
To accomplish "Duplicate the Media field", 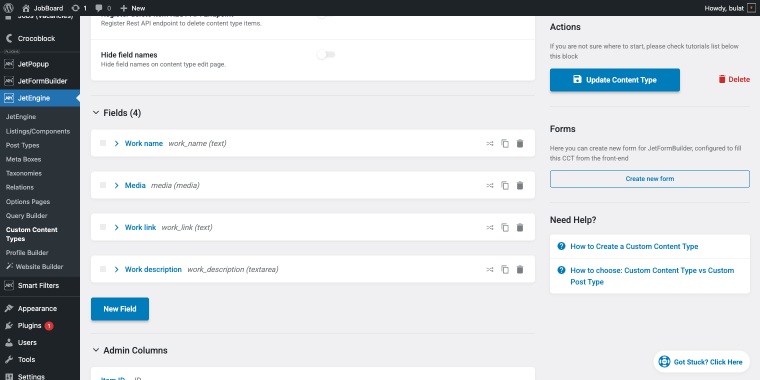I will 505,185.
